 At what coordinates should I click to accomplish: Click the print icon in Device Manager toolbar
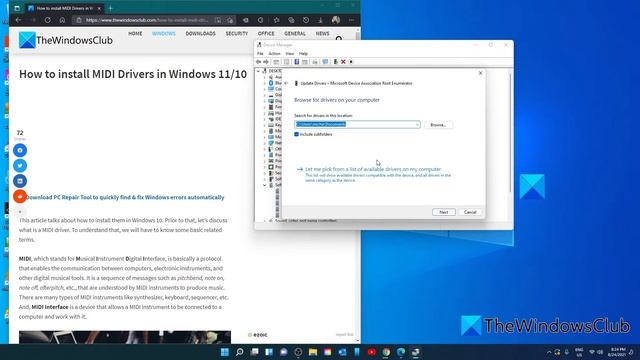pos(315,62)
